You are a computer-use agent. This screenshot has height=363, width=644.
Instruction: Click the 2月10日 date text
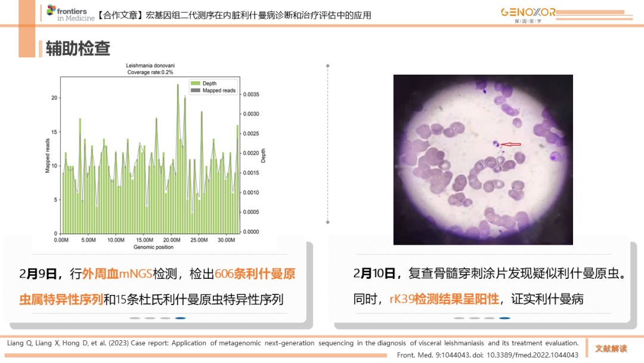(374, 273)
